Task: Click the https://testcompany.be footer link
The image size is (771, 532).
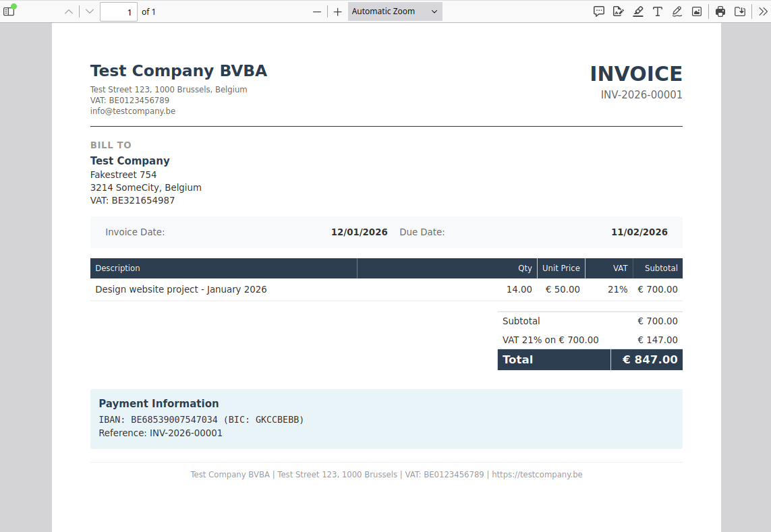Action: [537, 475]
